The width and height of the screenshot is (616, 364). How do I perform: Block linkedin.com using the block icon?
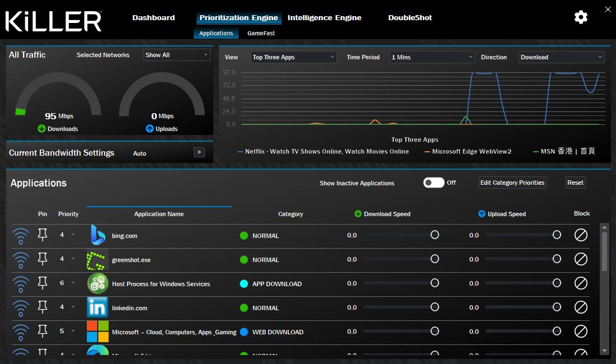pos(581,307)
